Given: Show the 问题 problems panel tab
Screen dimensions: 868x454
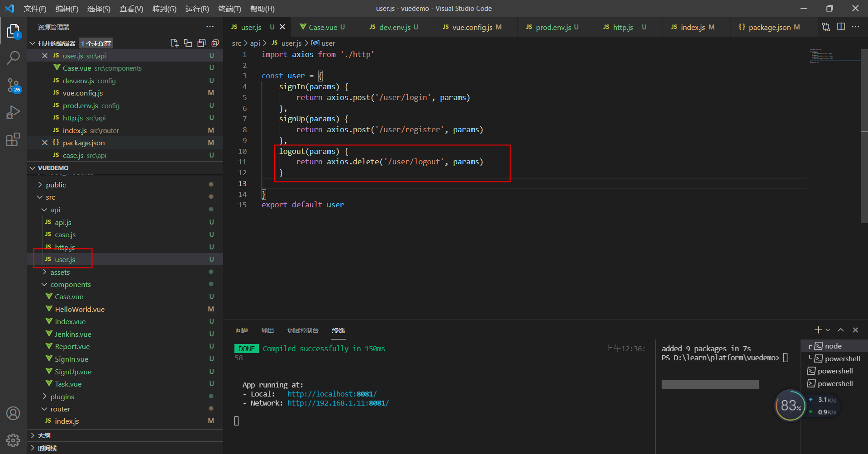Looking at the screenshot, I should [242, 330].
